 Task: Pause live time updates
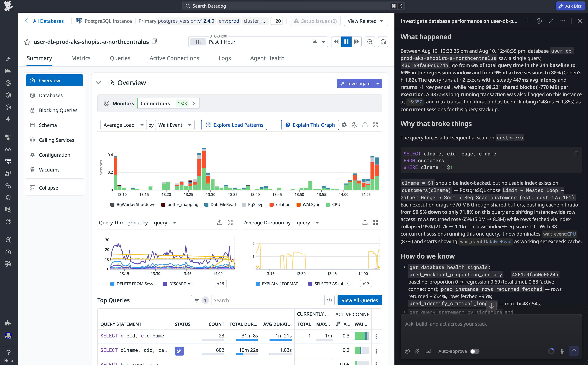click(346, 42)
